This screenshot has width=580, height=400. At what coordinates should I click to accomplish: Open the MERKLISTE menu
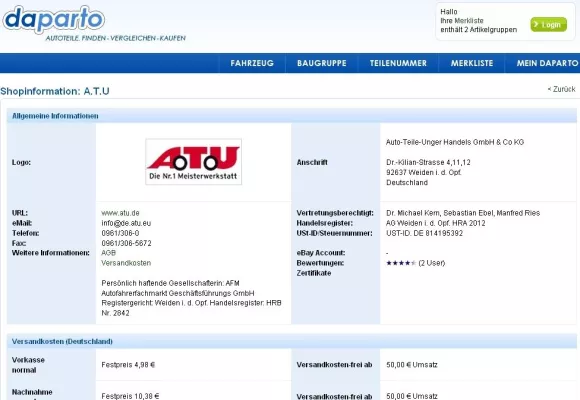472,63
